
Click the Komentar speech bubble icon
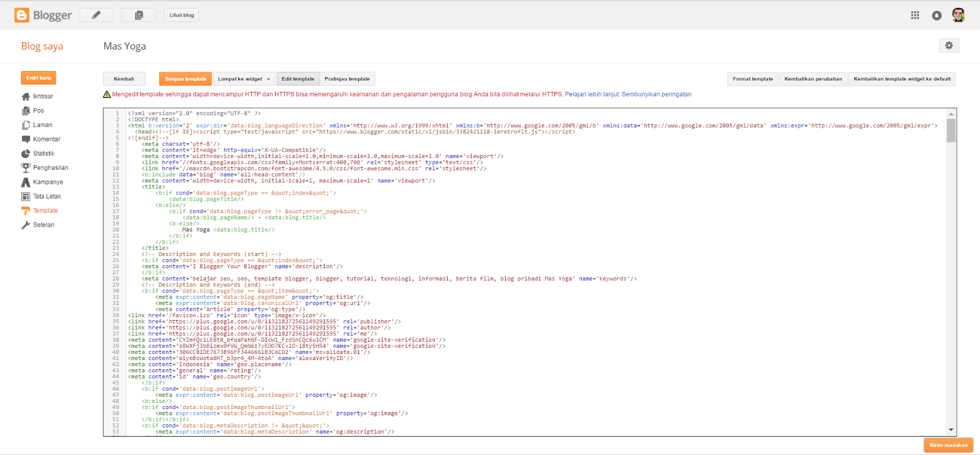pyautogui.click(x=26, y=139)
